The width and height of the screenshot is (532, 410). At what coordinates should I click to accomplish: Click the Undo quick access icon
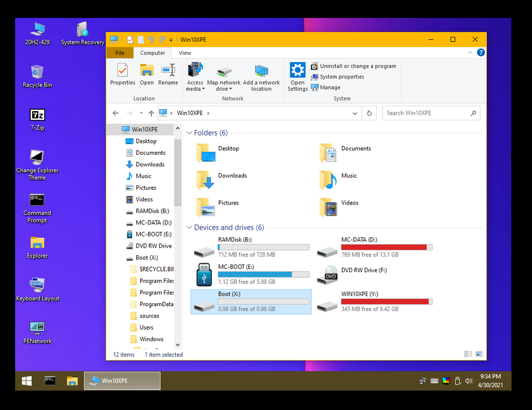coord(152,40)
